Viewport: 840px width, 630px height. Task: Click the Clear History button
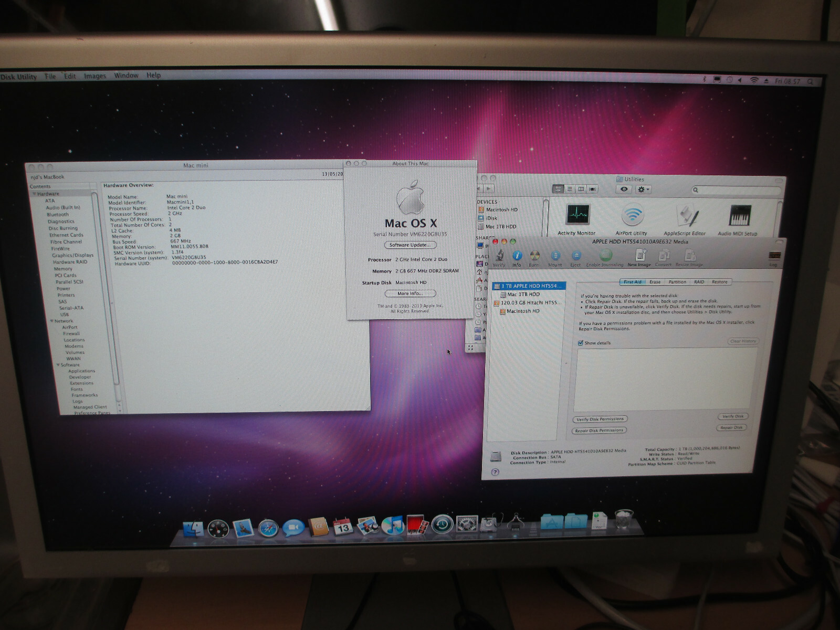[x=743, y=341]
